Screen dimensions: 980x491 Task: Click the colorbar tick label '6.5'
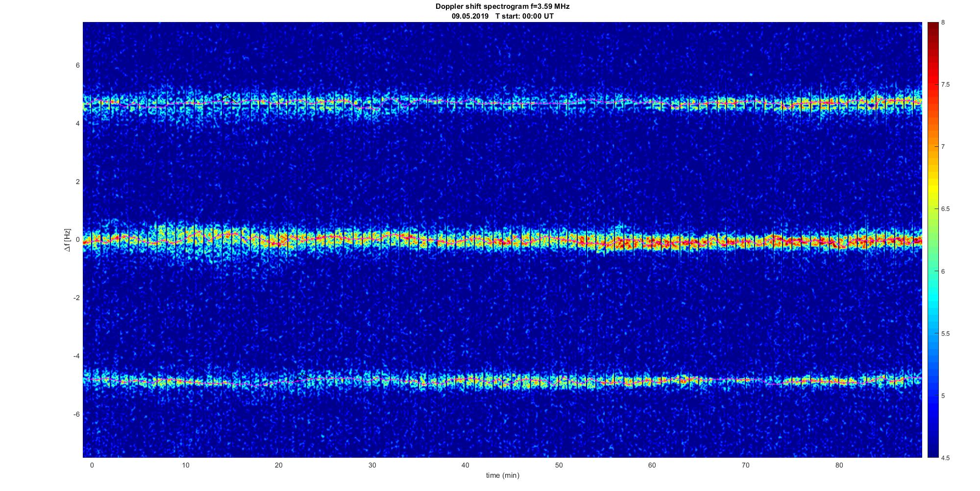click(946, 209)
